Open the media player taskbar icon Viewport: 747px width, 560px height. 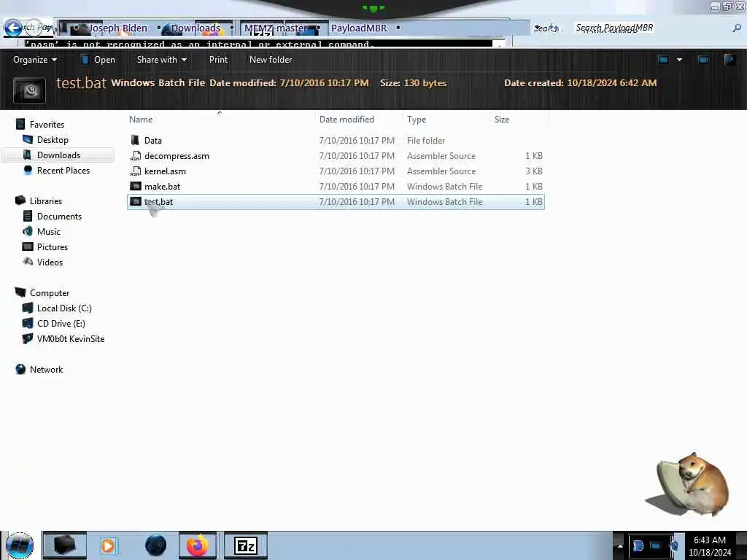[108, 545]
